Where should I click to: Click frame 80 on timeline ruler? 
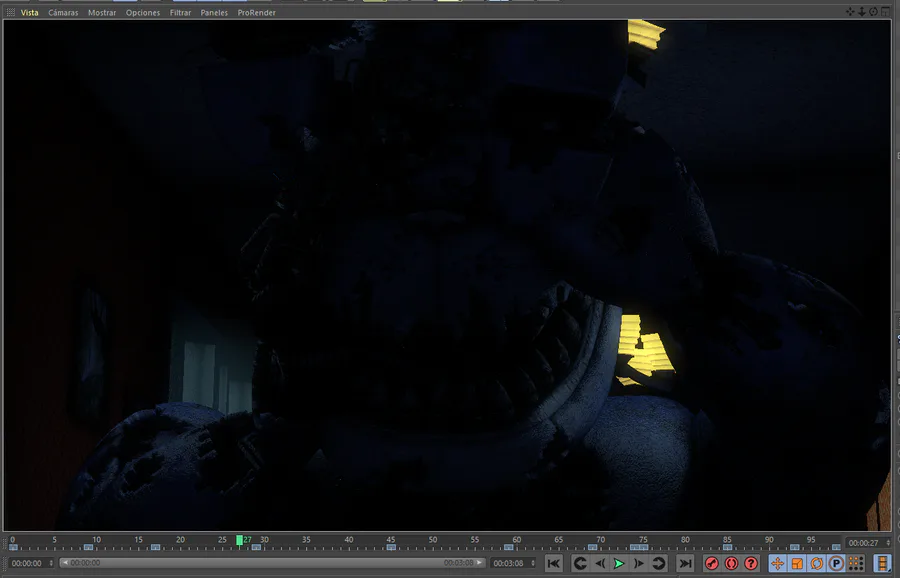click(685, 540)
